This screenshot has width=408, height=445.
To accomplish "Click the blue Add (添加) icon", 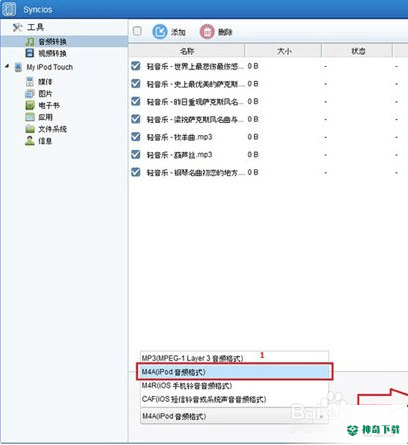I will tap(160, 32).
